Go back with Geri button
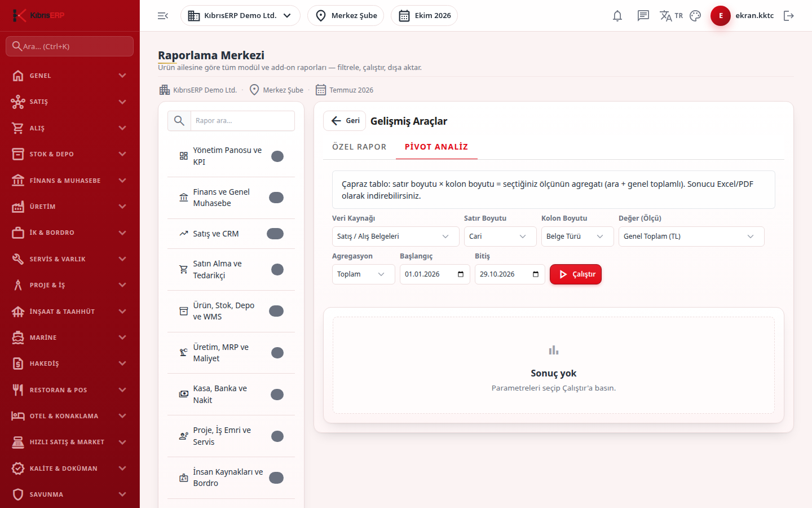 pos(345,121)
